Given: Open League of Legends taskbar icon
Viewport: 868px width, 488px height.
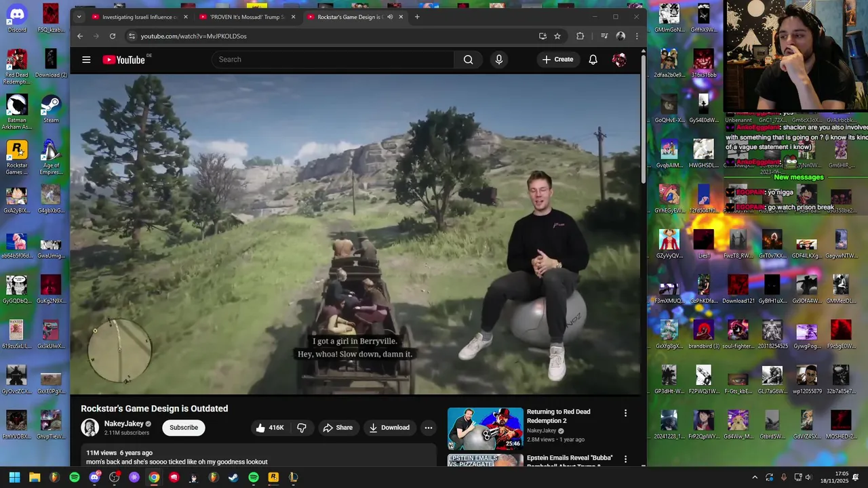Looking at the screenshot, I should [x=293, y=477].
